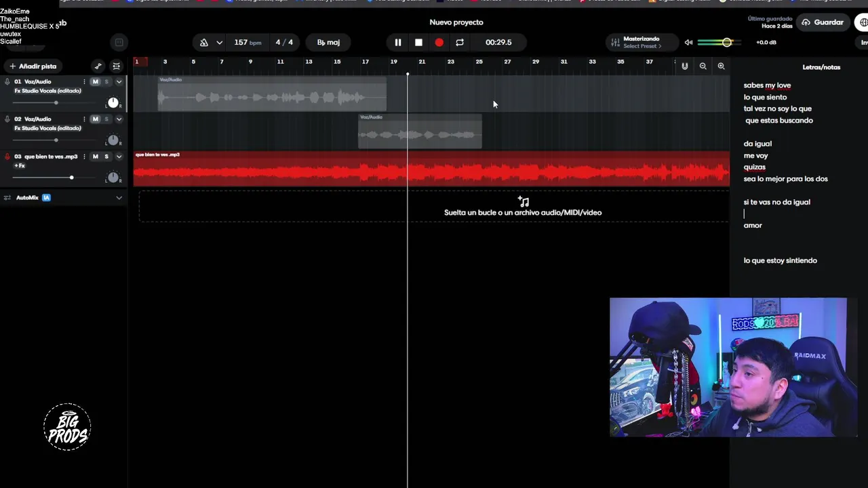Toggle the track height view icon

click(x=117, y=66)
